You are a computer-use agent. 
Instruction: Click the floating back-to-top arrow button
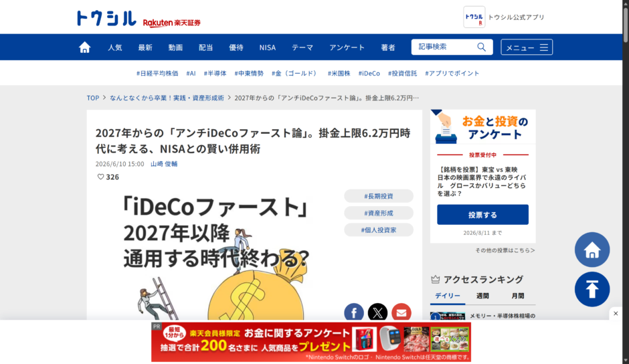[592, 289]
